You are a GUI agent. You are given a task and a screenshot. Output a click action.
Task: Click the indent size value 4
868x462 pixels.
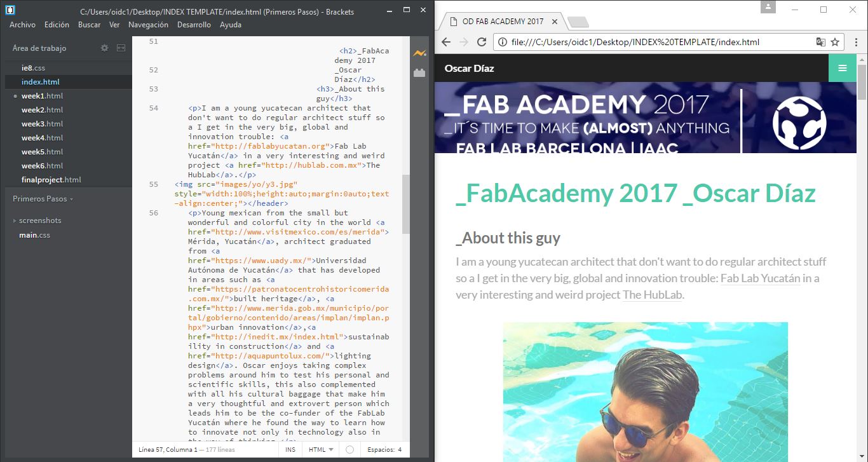click(400, 449)
